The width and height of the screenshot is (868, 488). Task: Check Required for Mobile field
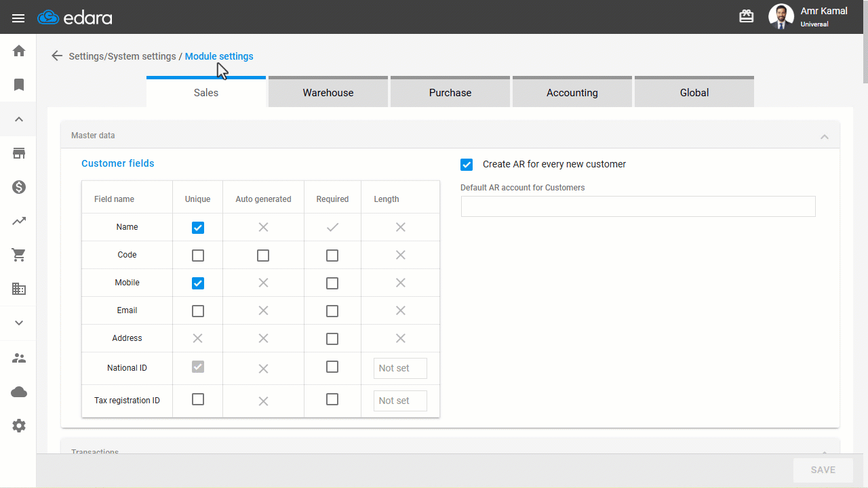(332, 283)
